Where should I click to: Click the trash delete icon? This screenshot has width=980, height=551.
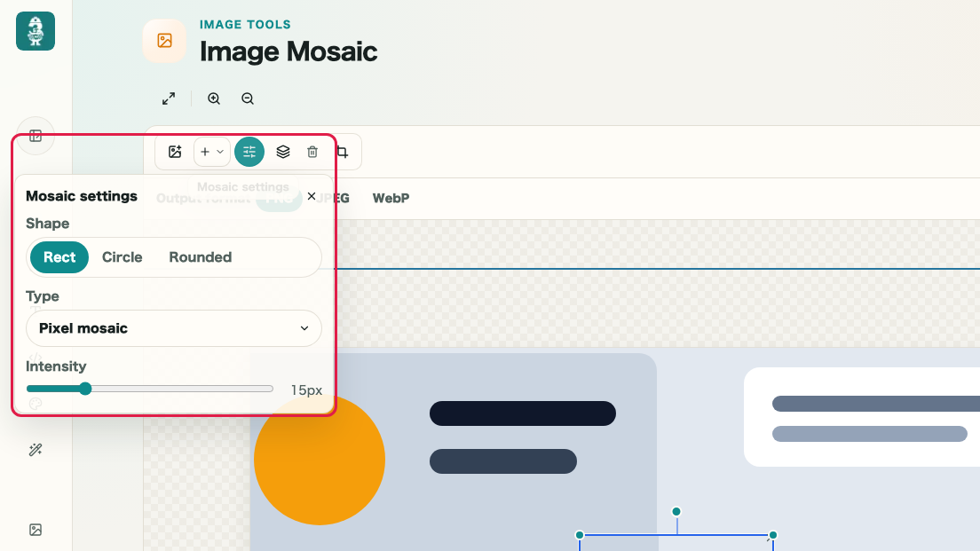[312, 152]
